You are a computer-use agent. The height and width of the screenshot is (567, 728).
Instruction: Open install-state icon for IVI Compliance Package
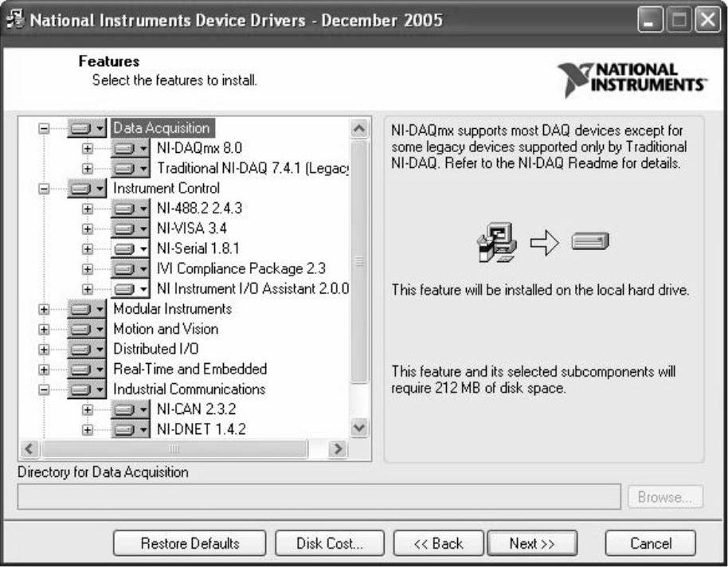(131, 268)
